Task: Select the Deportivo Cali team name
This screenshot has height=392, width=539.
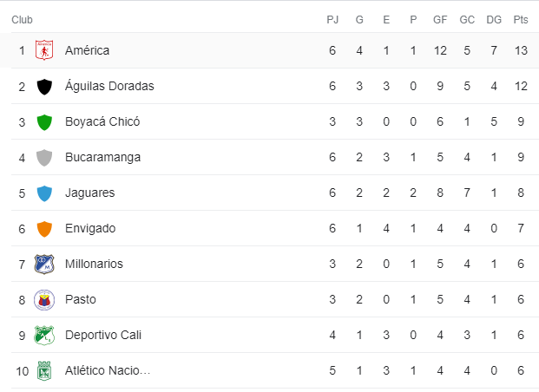Action: click(x=103, y=335)
